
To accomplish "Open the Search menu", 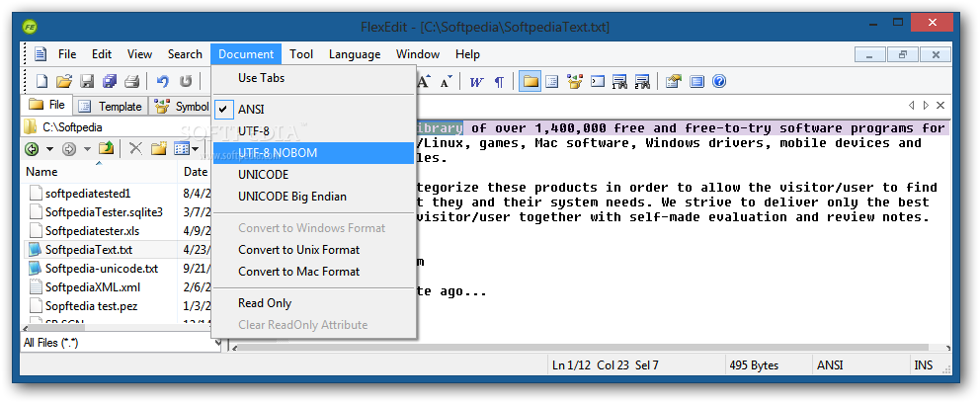I will pyautogui.click(x=185, y=54).
